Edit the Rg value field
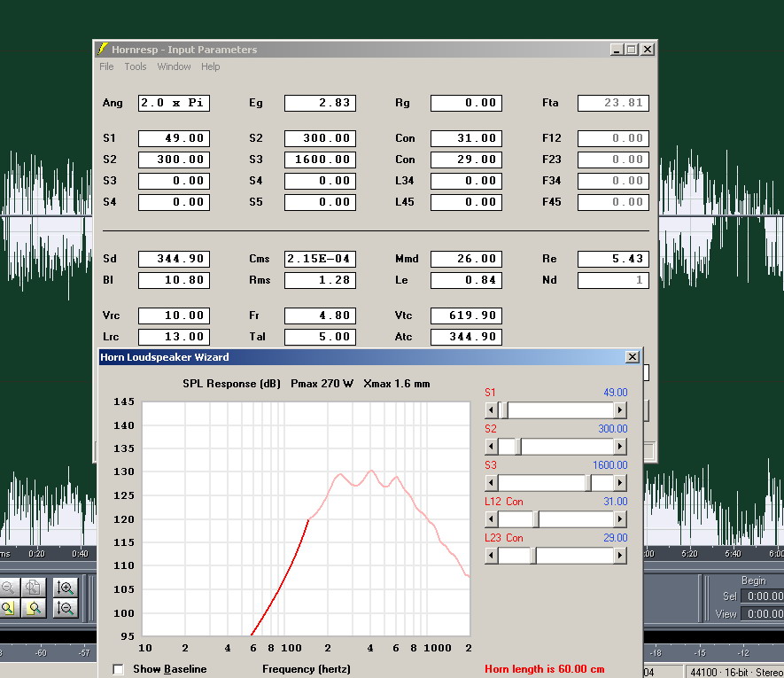 [466, 103]
